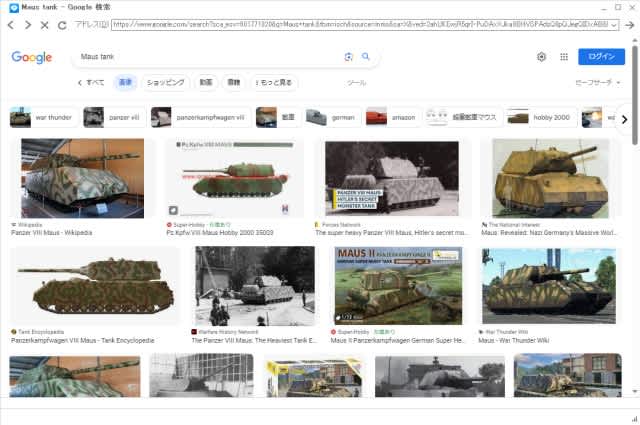Reload the page with the refresh icon
Image resolution: width=640 pixels, height=425 pixels.
[62, 25]
